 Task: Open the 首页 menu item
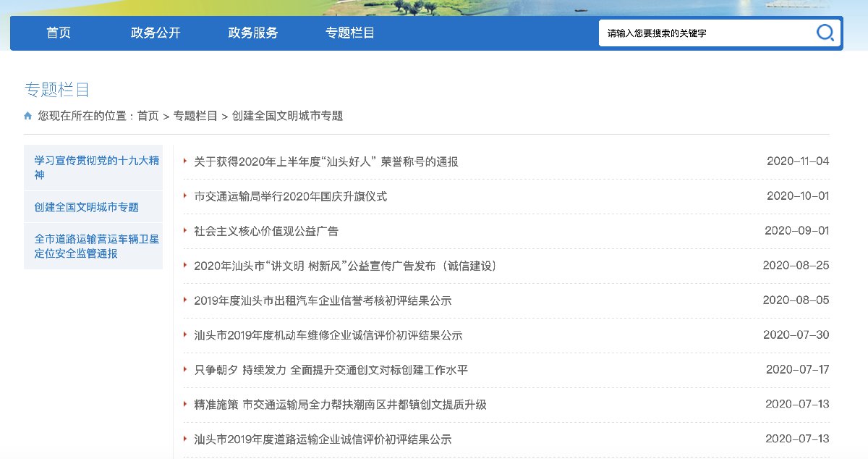59,33
